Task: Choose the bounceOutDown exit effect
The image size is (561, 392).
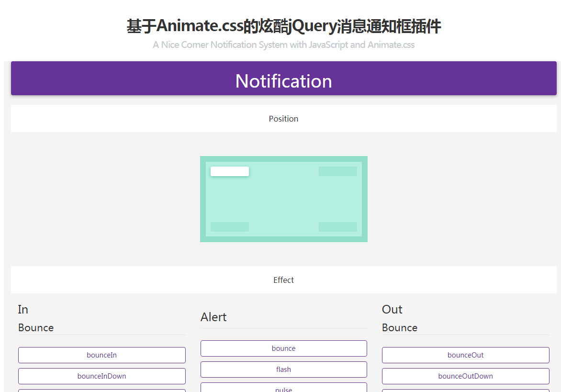Action: (465, 376)
